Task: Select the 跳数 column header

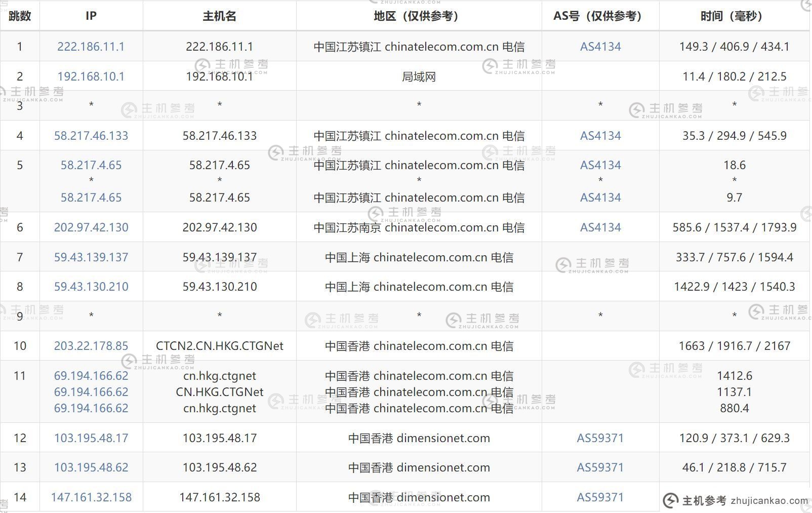Action: click(x=20, y=16)
